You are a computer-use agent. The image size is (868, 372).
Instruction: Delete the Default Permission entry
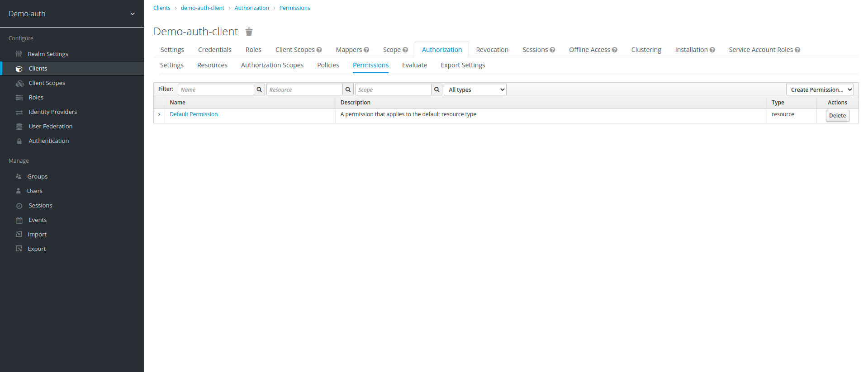[x=837, y=116]
